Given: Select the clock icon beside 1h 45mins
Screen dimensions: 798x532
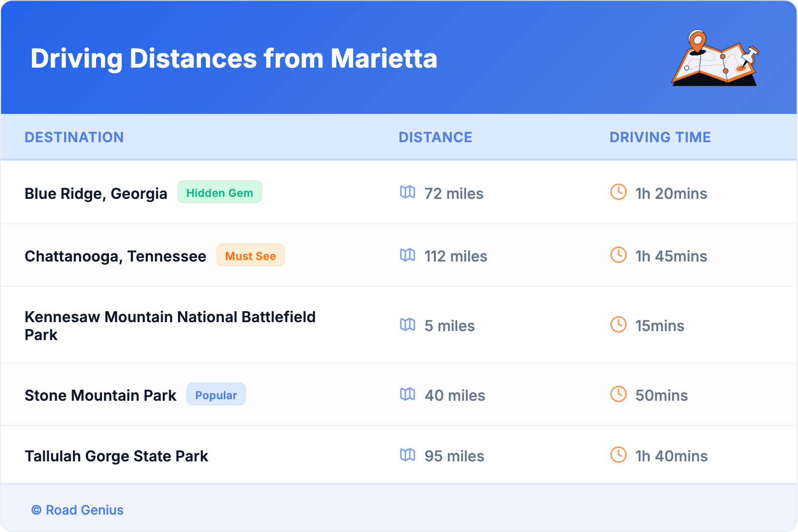Looking at the screenshot, I should coord(618,255).
